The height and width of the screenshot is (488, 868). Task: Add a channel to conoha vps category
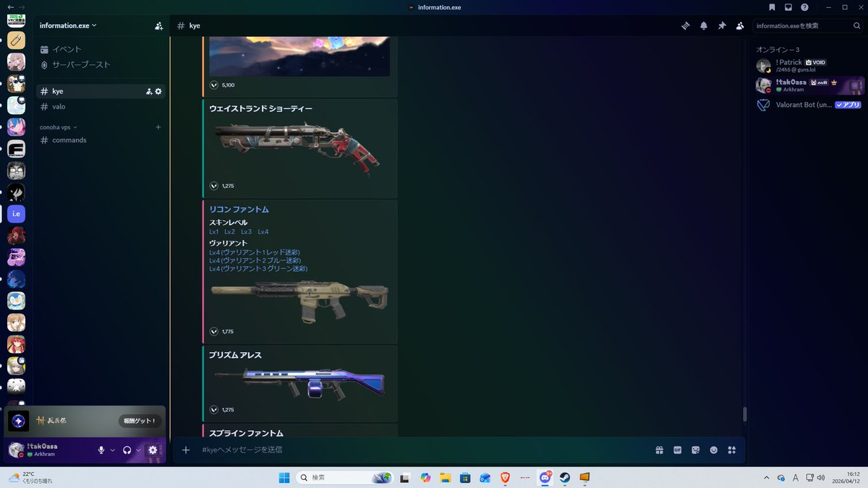[x=158, y=127]
